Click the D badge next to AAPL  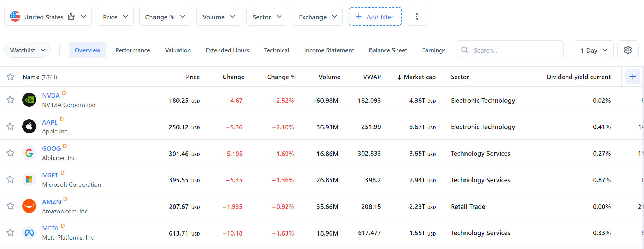(62, 119)
